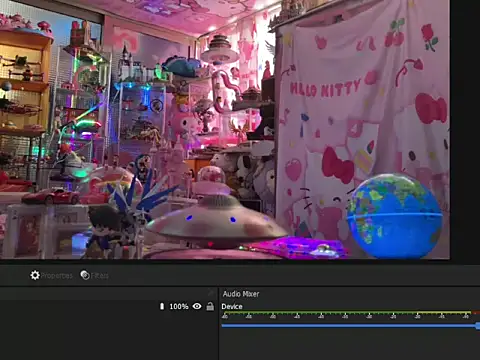The height and width of the screenshot is (360, 480).
Task: Click the Filters text label
Action: coord(100,276)
